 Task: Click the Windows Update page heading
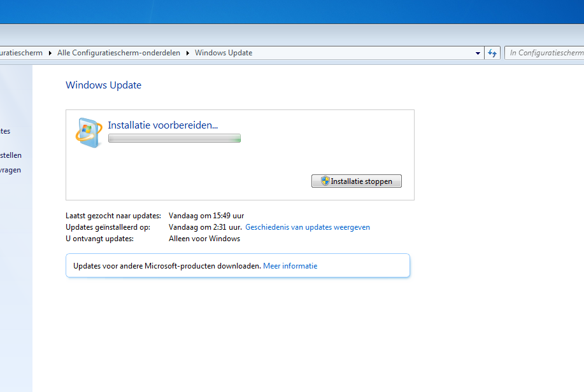104,85
